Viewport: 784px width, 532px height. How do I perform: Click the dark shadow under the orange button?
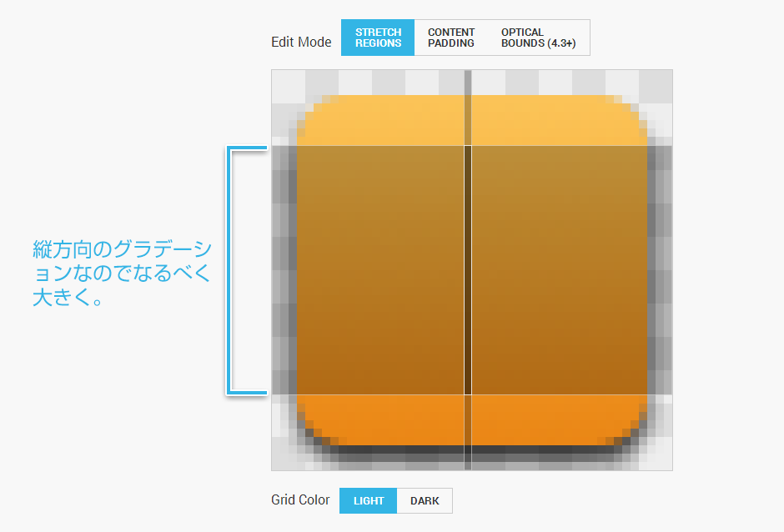472,454
